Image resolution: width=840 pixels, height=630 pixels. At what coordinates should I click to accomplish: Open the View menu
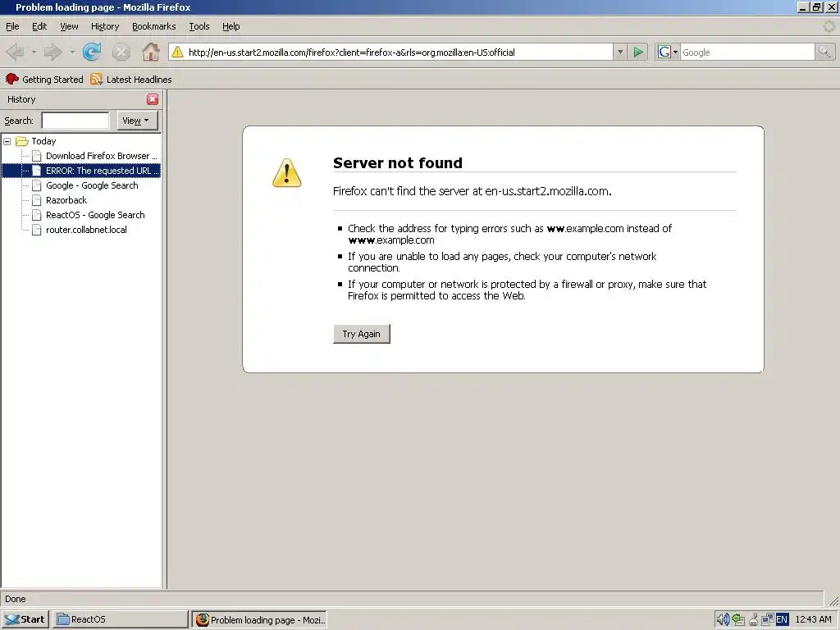point(69,26)
